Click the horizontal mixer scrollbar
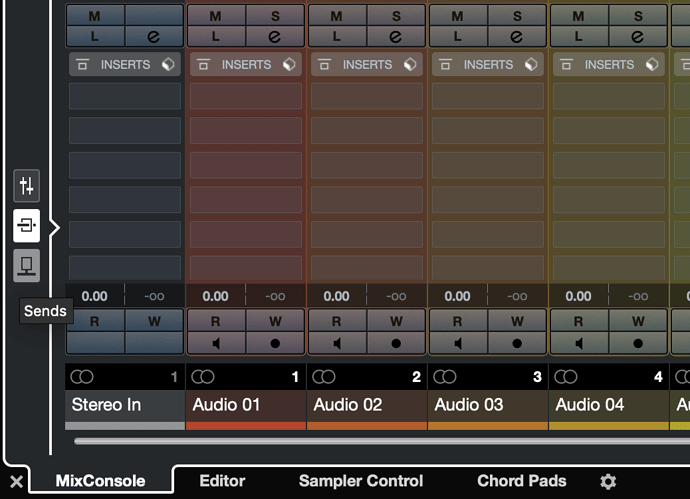 coord(380,441)
